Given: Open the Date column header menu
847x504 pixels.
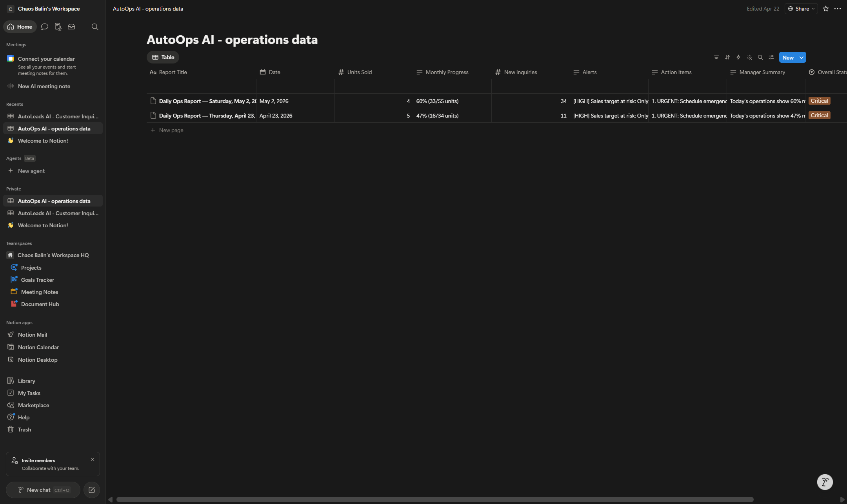Looking at the screenshot, I should (x=295, y=72).
